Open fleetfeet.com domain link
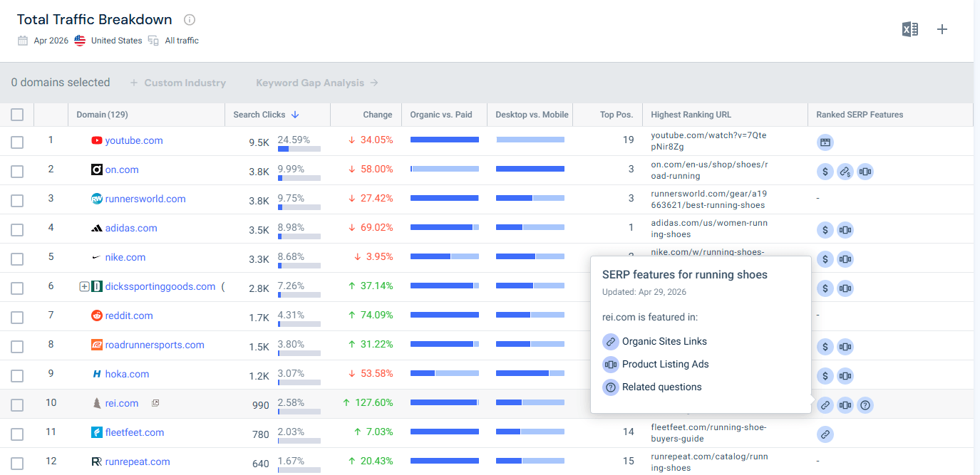 [135, 432]
